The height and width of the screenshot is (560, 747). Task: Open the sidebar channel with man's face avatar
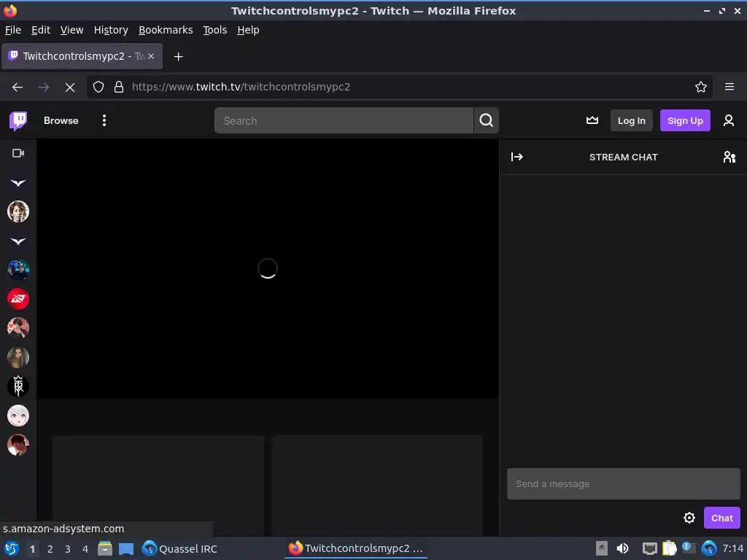click(18, 211)
